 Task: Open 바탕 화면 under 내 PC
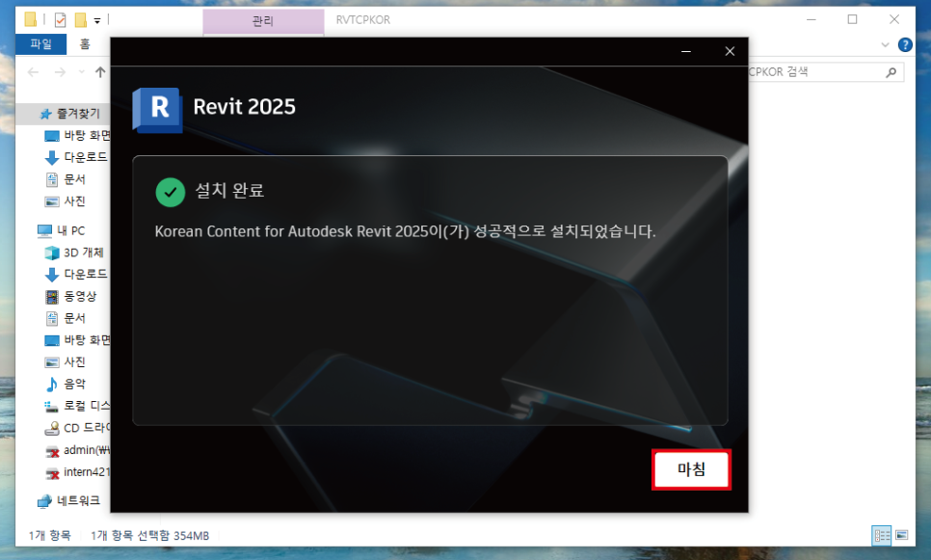77,340
